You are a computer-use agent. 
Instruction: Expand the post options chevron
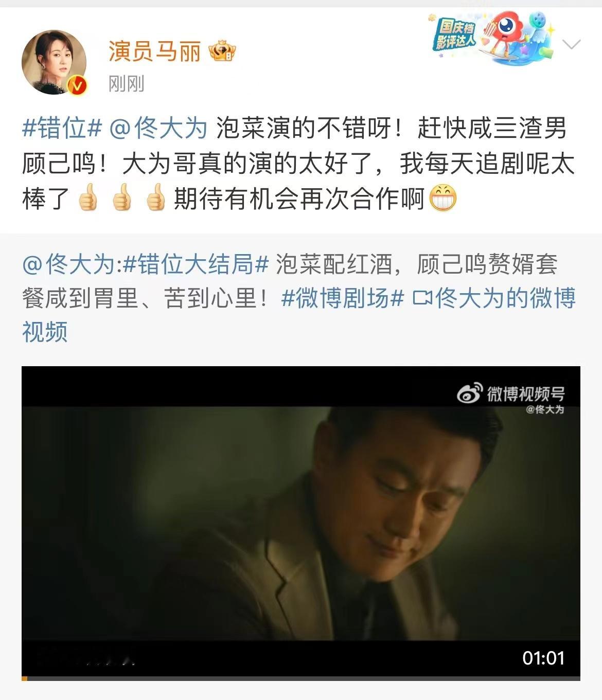[572, 44]
